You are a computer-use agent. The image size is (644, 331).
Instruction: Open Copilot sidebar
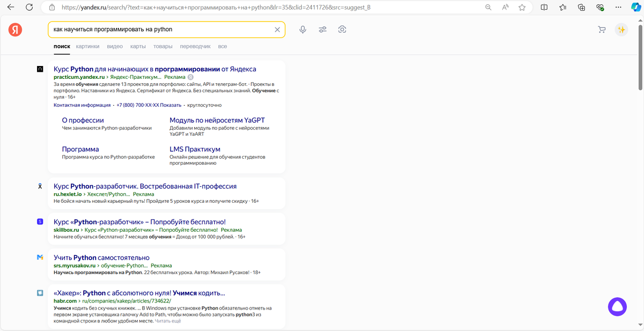click(x=635, y=8)
